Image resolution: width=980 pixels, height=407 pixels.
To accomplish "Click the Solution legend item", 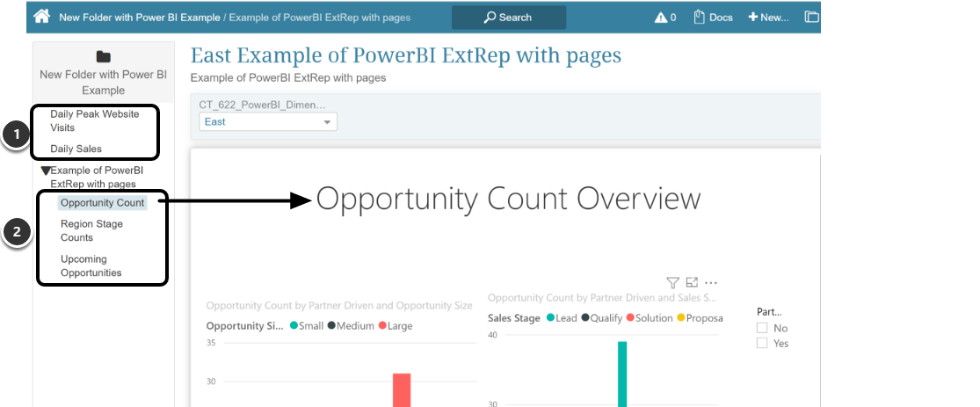I will 650,317.
